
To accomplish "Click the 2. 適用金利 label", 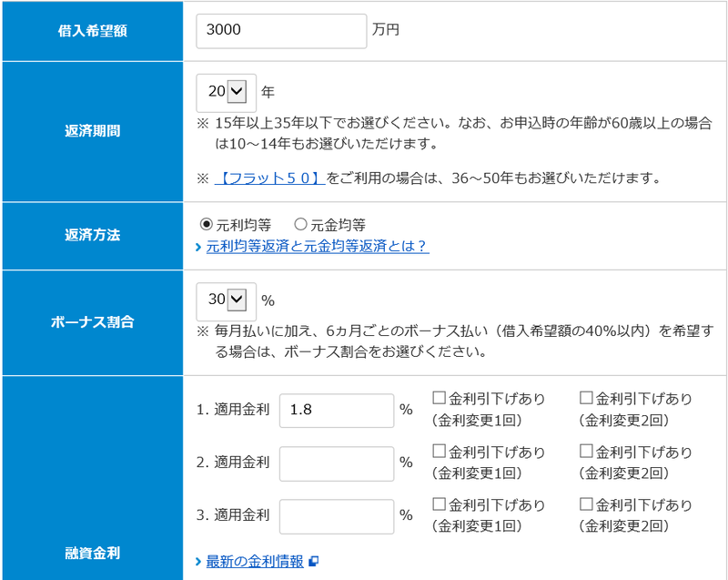I will 233,463.
